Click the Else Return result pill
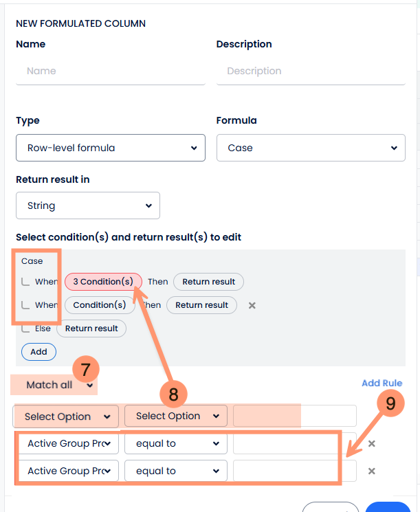Image resolution: width=420 pixels, height=512 pixels. pyautogui.click(x=91, y=329)
